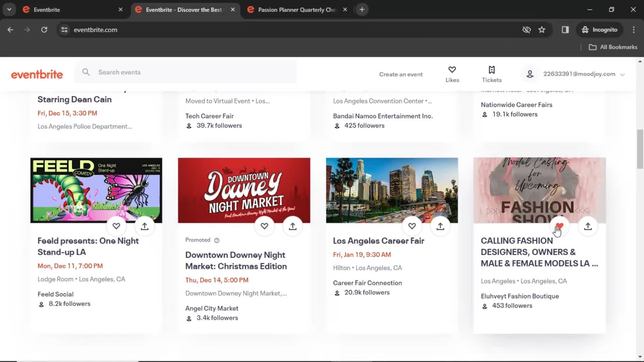View site information icon in address bar

(x=64, y=30)
